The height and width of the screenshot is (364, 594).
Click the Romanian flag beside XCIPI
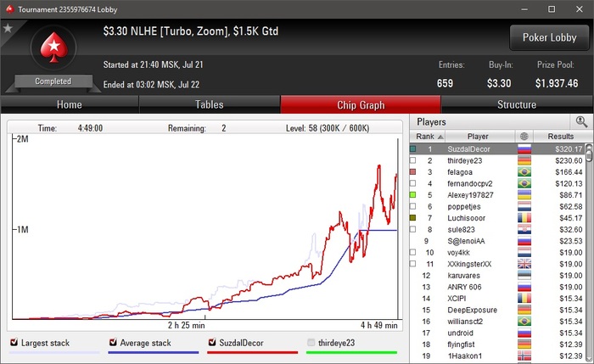[524, 299]
